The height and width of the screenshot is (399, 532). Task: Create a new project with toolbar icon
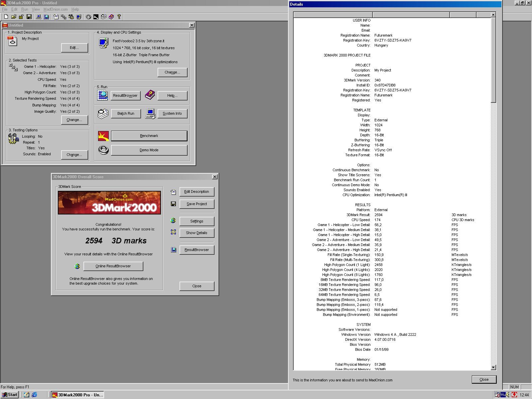pos(6,17)
